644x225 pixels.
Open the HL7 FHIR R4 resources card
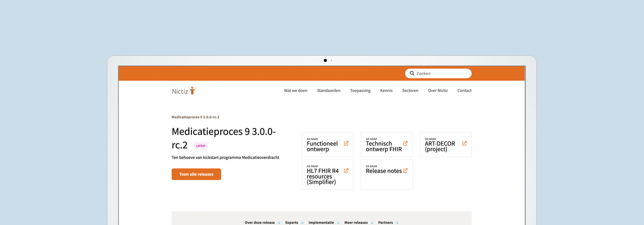(x=327, y=175)
